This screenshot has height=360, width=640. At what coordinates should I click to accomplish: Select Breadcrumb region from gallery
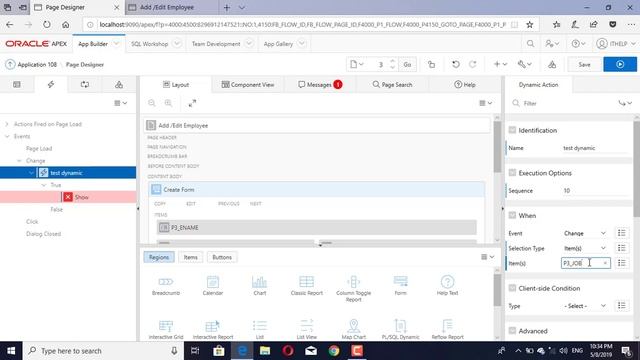166,285
